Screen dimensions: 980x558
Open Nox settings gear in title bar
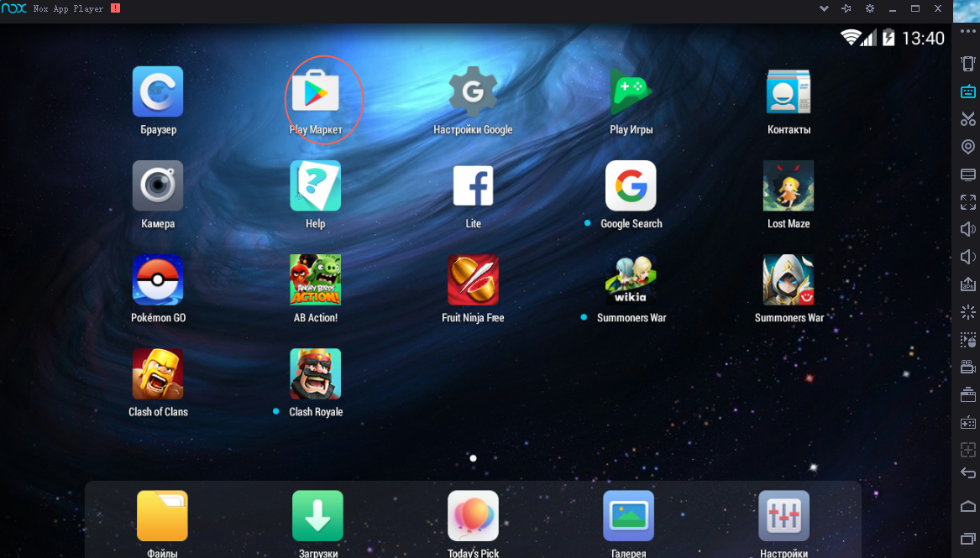click(x=869, y=8)
